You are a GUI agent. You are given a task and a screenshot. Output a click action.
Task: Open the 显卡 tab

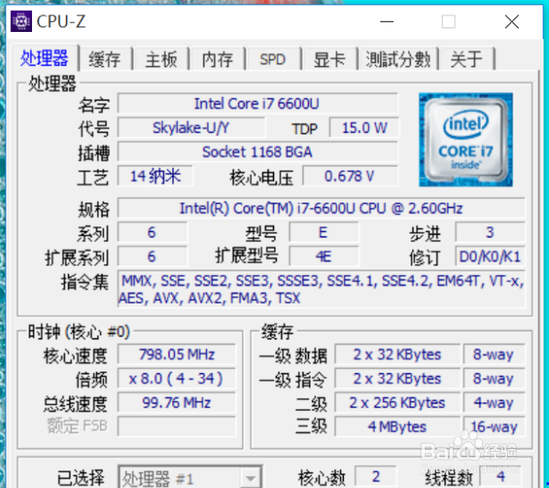click(329, 59)
